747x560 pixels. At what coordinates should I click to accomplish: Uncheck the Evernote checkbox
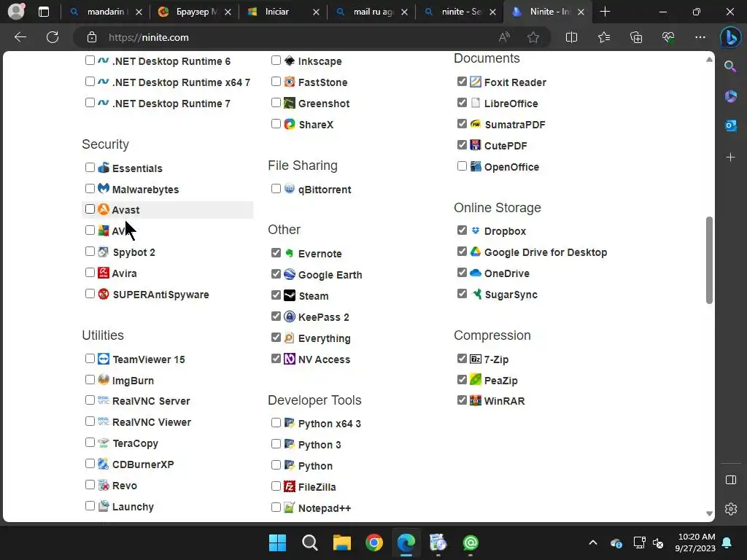pos(276,252)
